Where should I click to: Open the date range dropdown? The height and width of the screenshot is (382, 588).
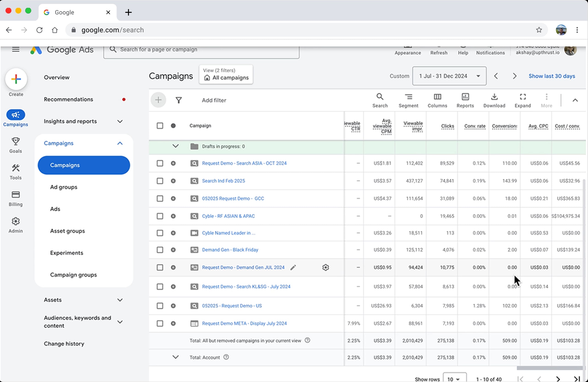coord(449,76)
